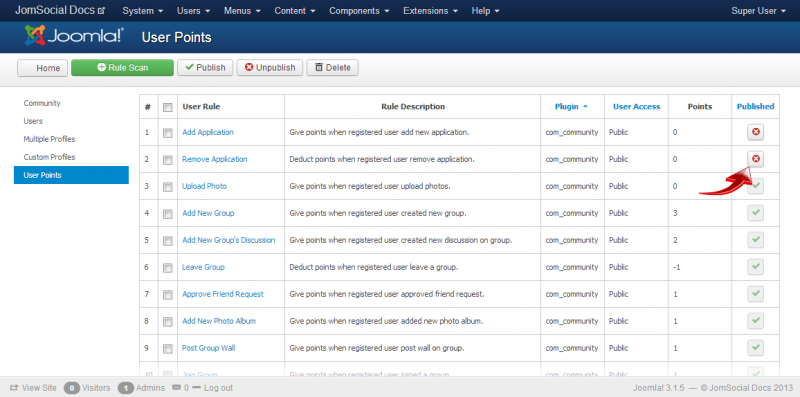Open the Remove Application rule
Screen dimensions: 800x397
[x=214, y=159]
